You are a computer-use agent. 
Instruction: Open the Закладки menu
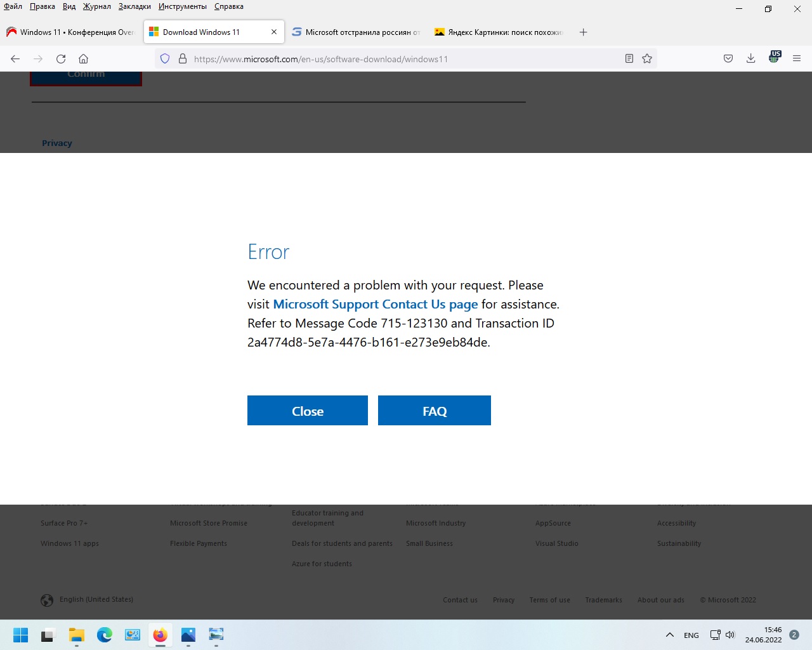[x=134, y=6]
